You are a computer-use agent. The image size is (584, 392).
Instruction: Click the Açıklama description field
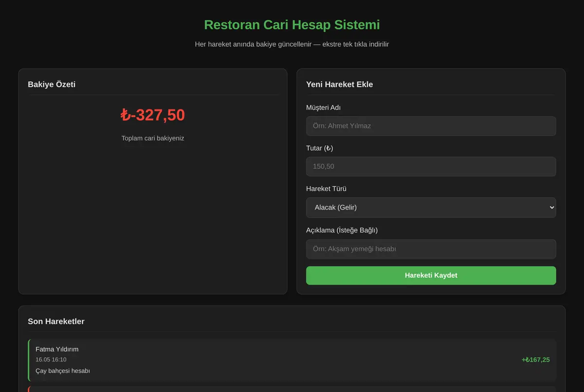pos(431,249)
